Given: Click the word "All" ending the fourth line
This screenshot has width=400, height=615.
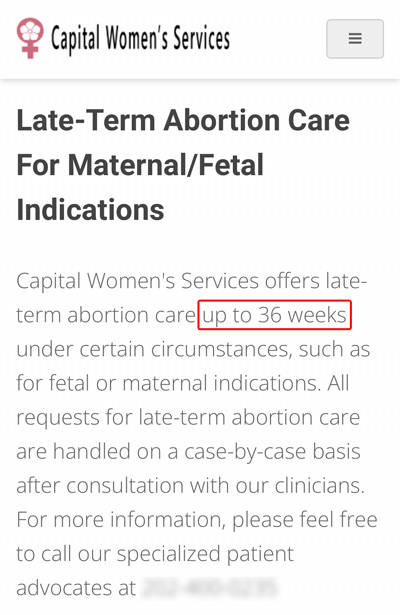Looking at the screenshot, I should (338, 383).
